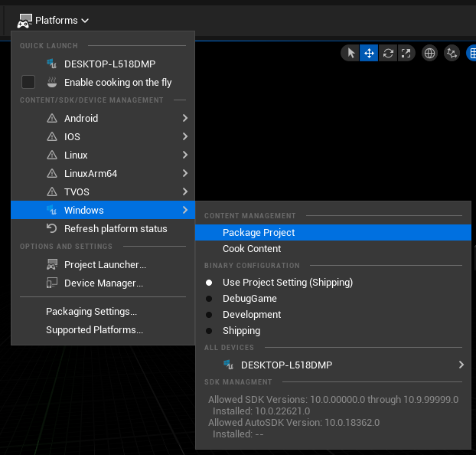Expand the Windows submenu arrow

pyautogui.click(x=185, y=210)
